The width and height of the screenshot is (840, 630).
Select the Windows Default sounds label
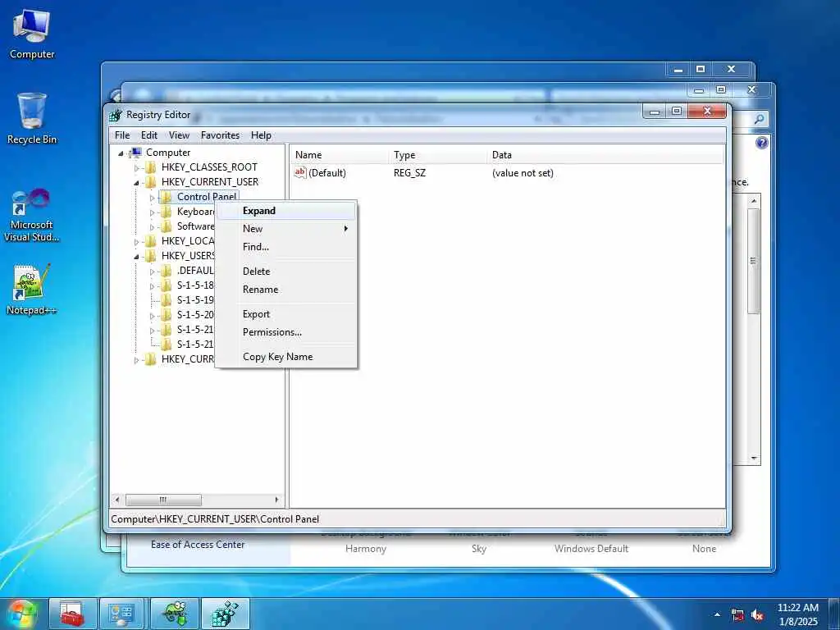click(591, 549)
